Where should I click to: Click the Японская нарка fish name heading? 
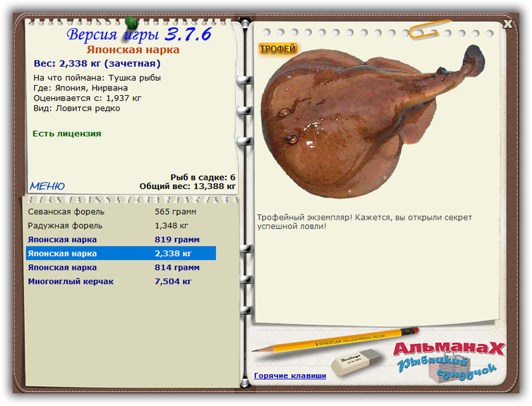pos(133,49)
